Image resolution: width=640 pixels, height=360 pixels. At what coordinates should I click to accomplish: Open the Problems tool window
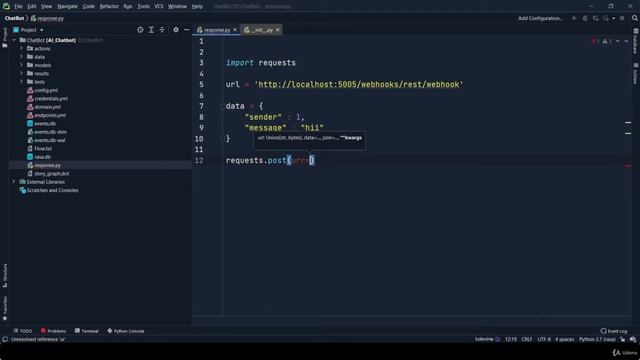coord(53,331)
